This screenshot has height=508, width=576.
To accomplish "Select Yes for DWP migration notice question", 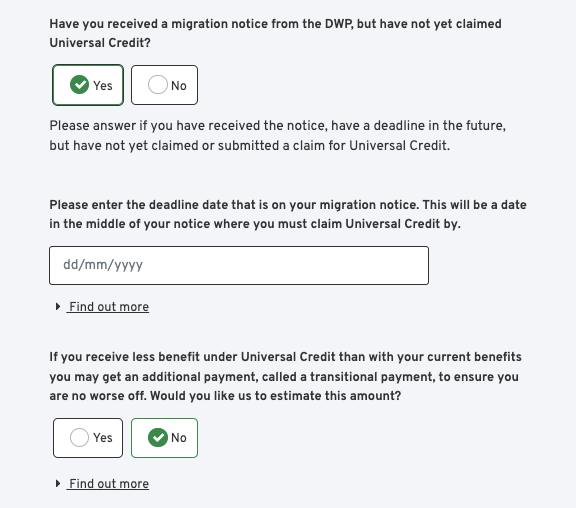I will coord(88,85).
